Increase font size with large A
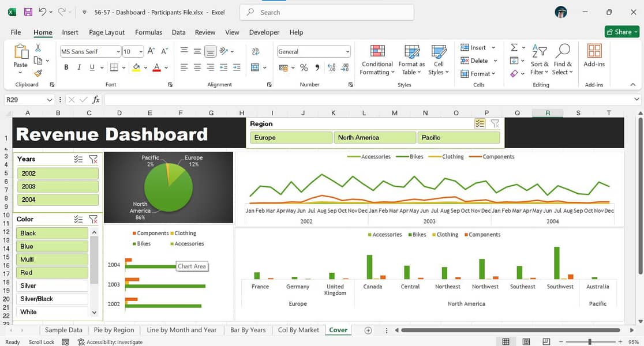The image size is (644, 346). click(x=151, y=51)
